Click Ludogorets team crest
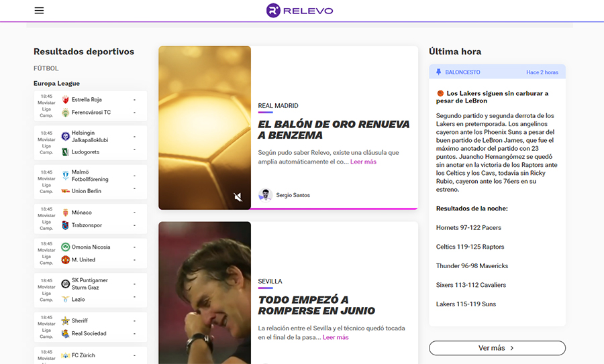This screenshot has width=604, height=364. click(66, 152)
